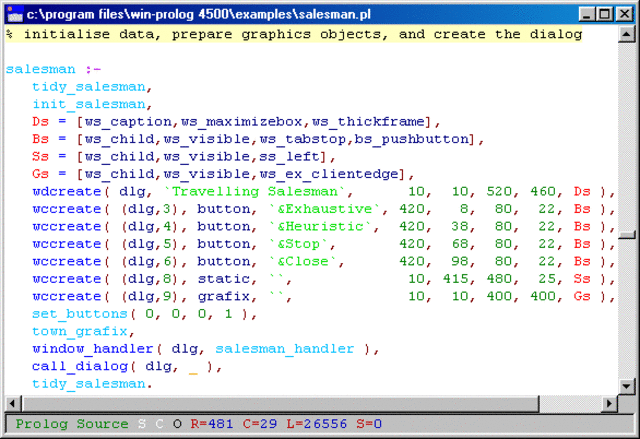Screen dimensions: 640x439
Task: Click the `&Heuristic` button label string
Action: (x=321, y=227)
